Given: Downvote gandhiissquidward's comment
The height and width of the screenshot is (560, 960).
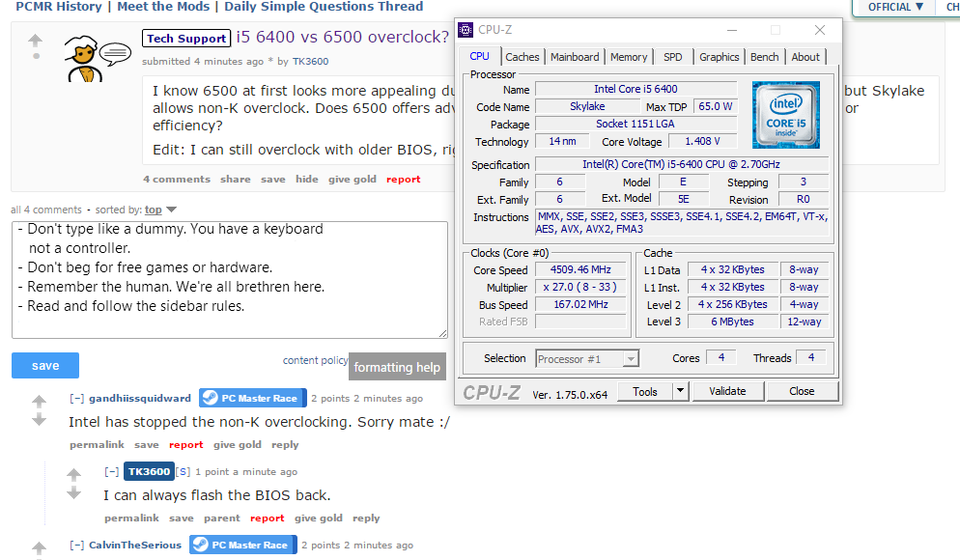Looking at the screenshot, I should pyautogui.click(x=40, y=420).
